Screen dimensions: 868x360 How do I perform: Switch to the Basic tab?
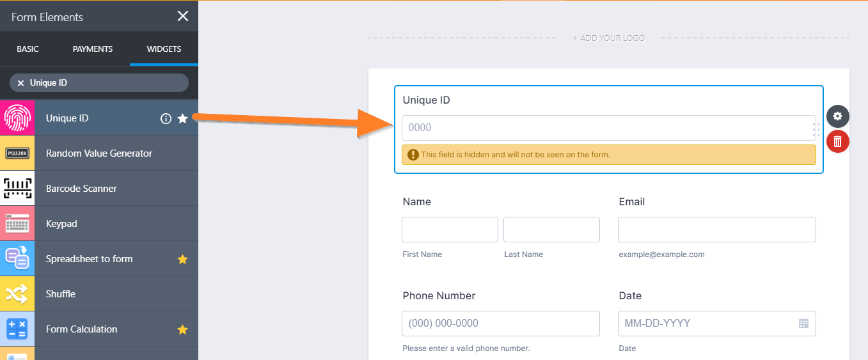tap(28, 49)
